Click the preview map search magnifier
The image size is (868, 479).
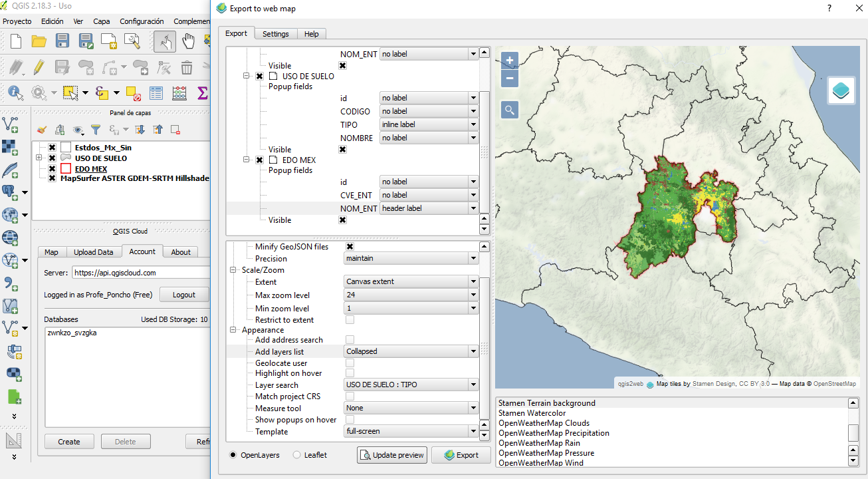(x=510, y=110)
